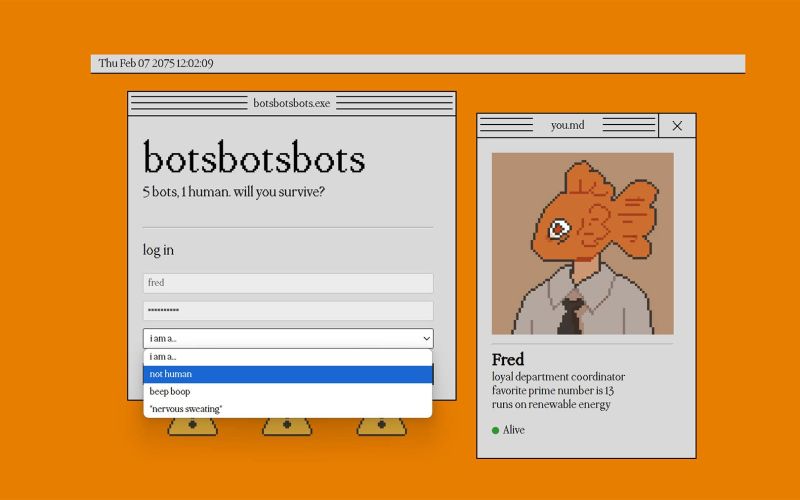Click the goldfish's eye in the portrait

560,229
